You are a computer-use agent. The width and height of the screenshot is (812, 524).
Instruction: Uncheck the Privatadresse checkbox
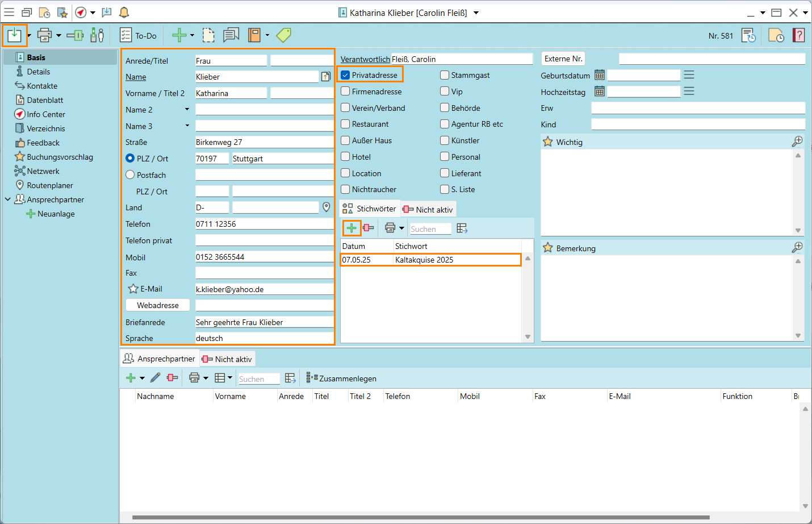tap(345, 75)
